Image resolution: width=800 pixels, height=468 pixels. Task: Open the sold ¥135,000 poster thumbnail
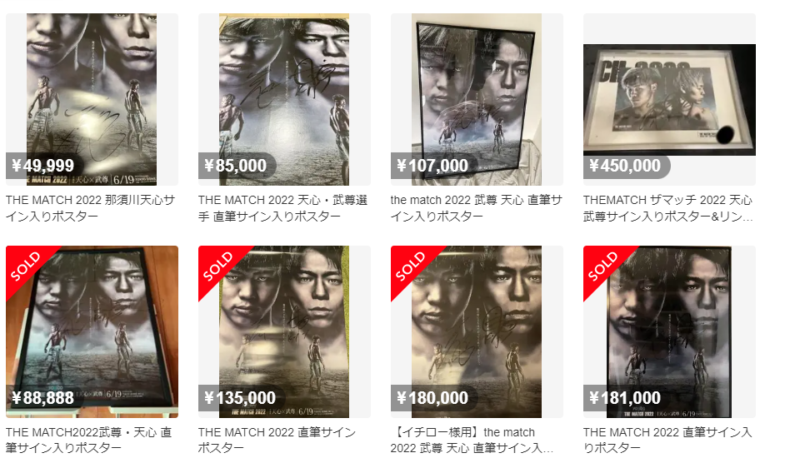284,331
